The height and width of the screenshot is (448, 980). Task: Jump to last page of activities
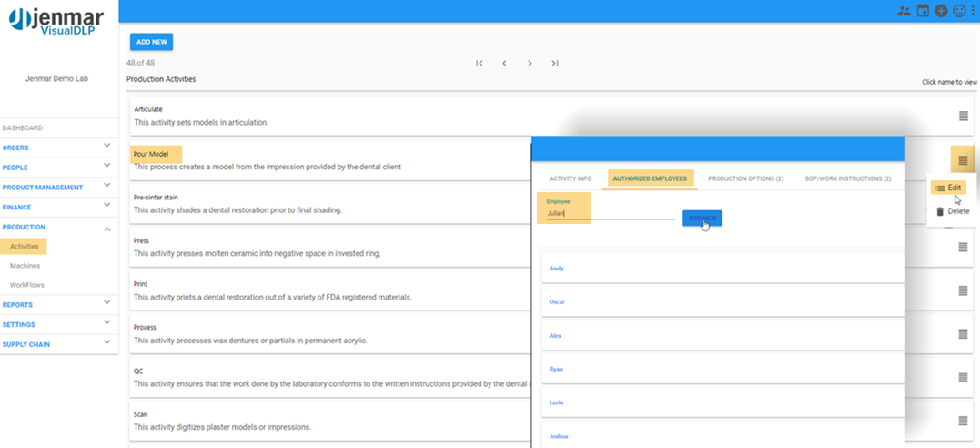coord(554,63)
